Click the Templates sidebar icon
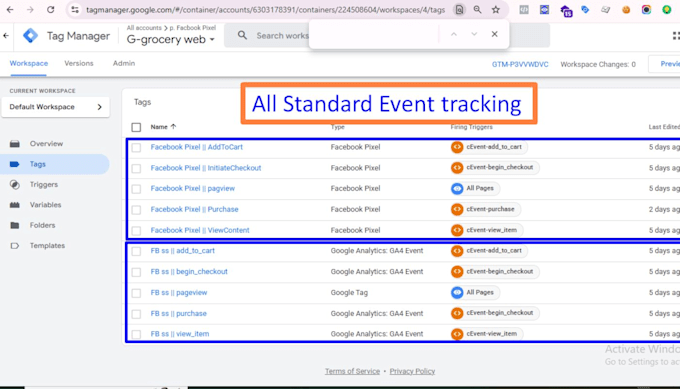 [x=15, y=245]
